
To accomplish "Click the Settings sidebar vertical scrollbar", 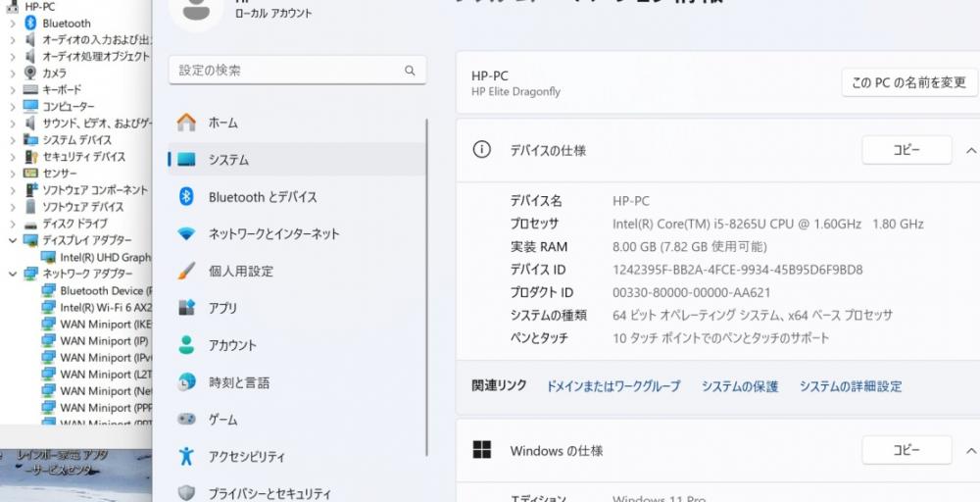I will pos(427,287).
